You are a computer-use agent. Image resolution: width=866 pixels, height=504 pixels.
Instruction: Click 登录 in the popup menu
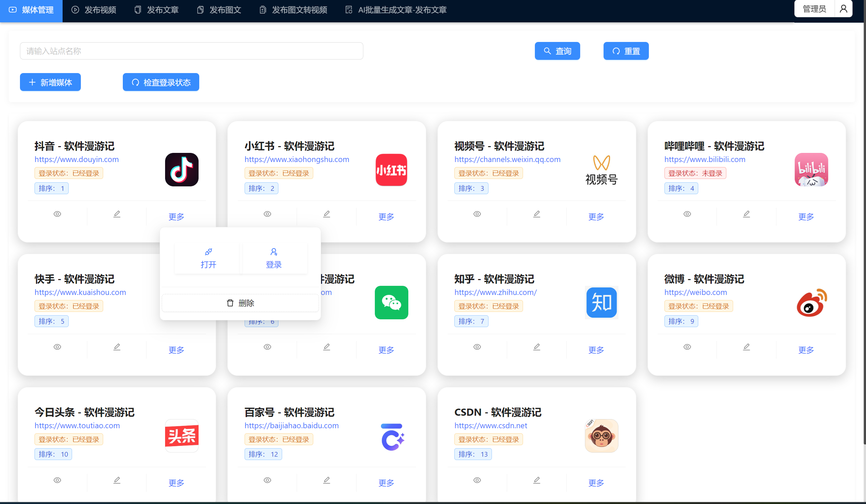click(x=274, y=258)
